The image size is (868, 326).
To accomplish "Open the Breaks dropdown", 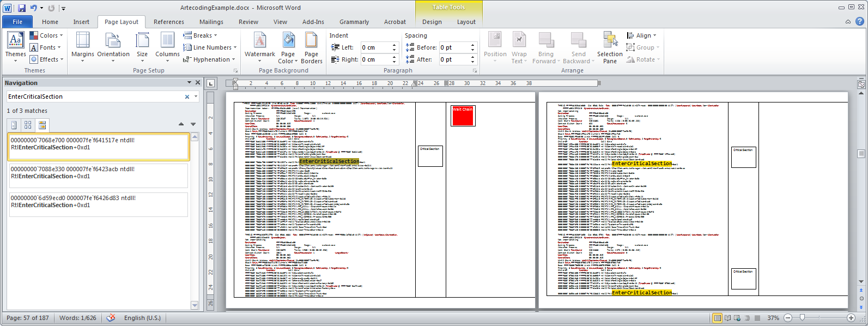I will pyautogui.click(x=200, y=35).
